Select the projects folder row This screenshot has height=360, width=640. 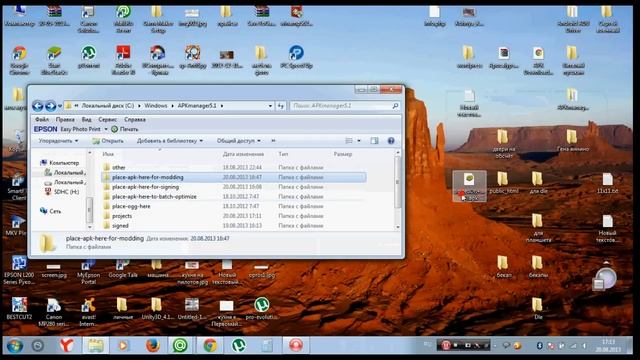click(233, 216)
